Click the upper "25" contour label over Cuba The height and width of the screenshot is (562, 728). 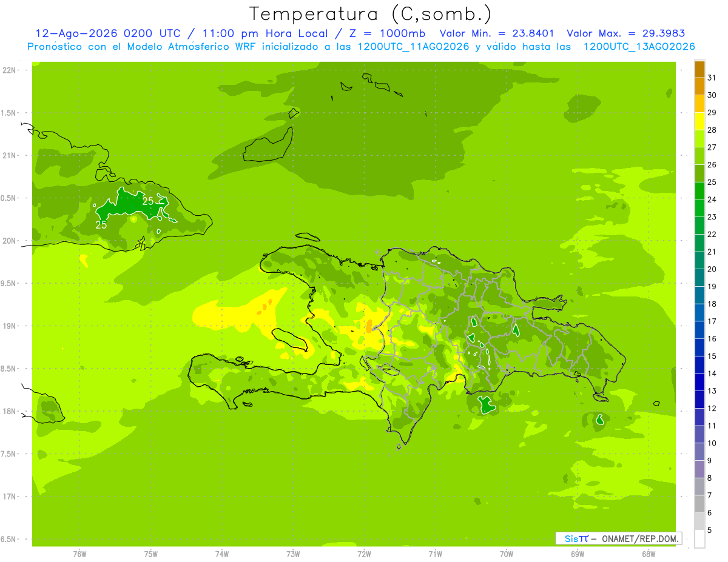click(x=148, y=201)
